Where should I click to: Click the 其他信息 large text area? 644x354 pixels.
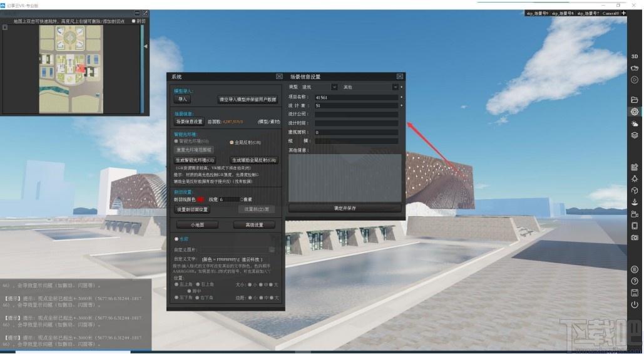coord(345,177)
